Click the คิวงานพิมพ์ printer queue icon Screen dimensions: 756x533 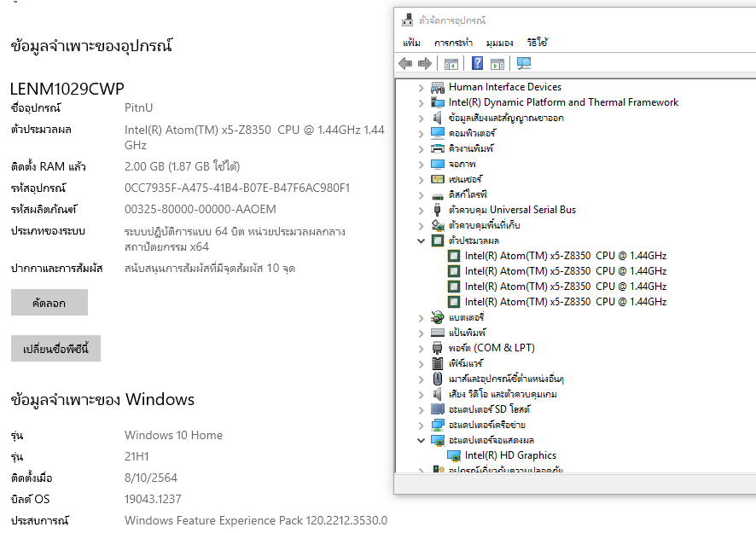[438, 148]
